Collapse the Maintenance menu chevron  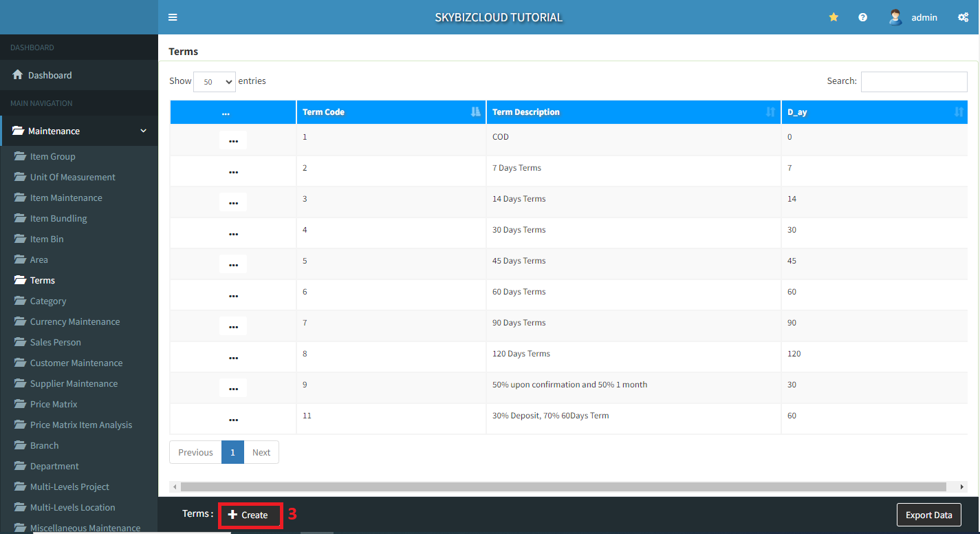click(x=143, y=131)
